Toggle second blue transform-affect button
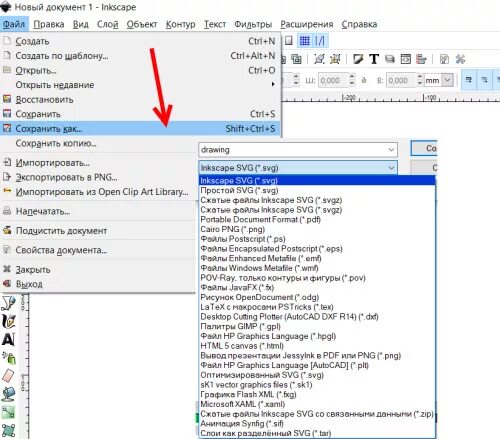The height and width of the screenshot is (439, 500). click(485, 80)
